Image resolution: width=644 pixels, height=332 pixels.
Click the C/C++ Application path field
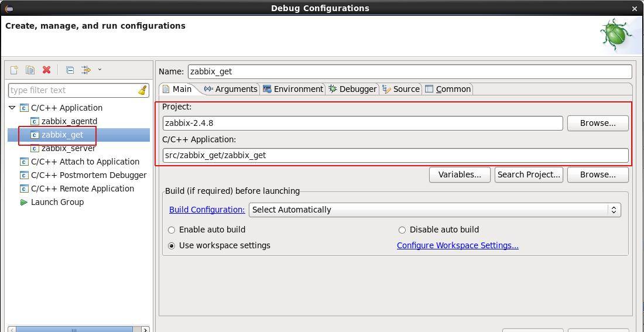pos(395,155)
